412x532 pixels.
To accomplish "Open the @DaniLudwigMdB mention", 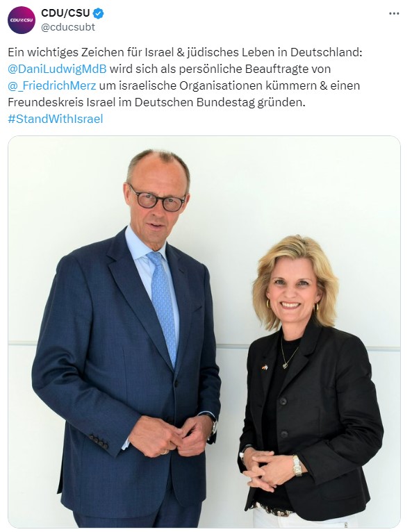I will tap(57, 69).
